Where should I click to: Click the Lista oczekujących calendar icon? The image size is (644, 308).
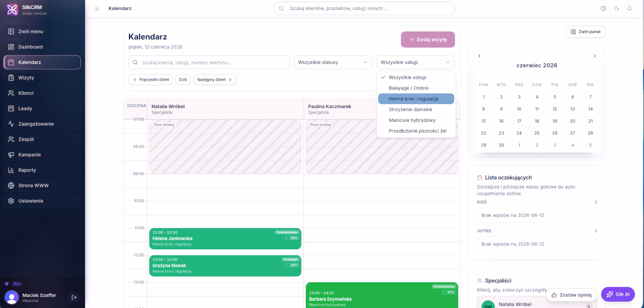(479, 177)
